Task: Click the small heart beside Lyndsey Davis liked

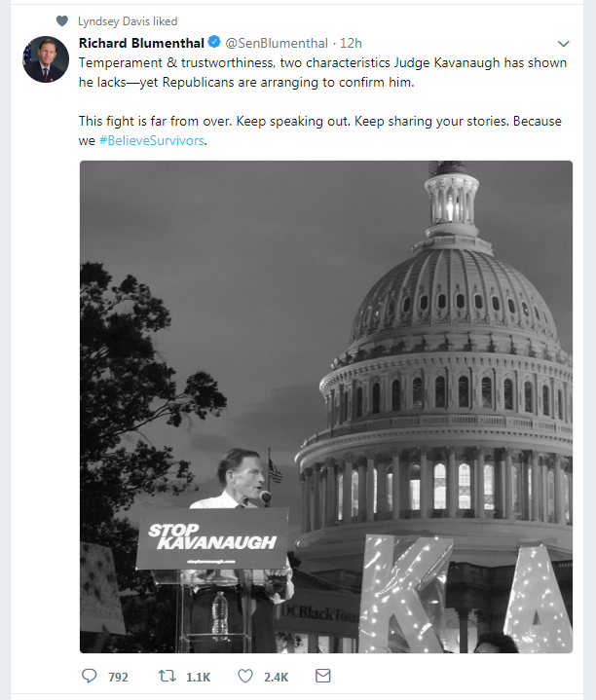Action: [63, 20]
